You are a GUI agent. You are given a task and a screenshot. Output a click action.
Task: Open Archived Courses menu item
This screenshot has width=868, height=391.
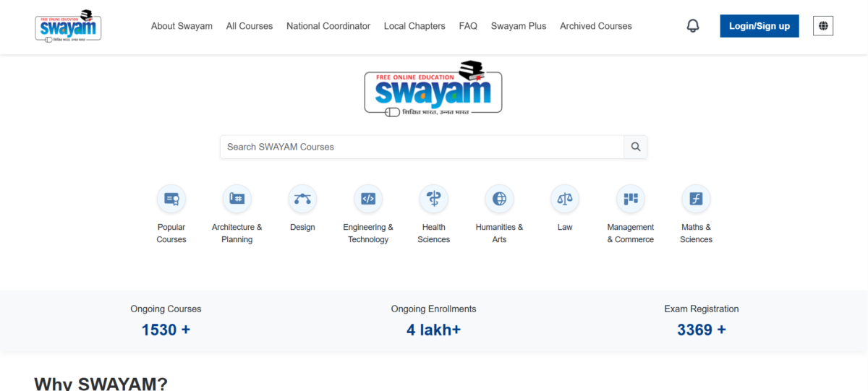pos(596,26)
